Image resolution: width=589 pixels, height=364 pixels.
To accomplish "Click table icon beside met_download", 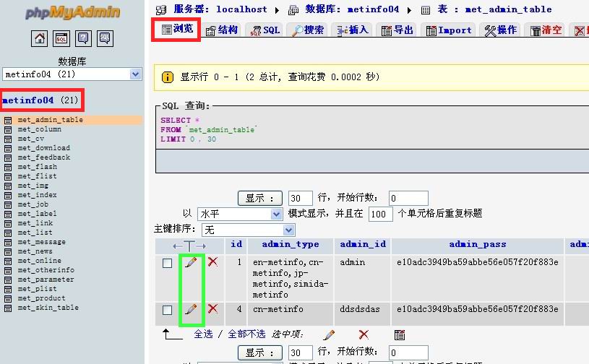I will pyautogui.click(x=8, y=149).
